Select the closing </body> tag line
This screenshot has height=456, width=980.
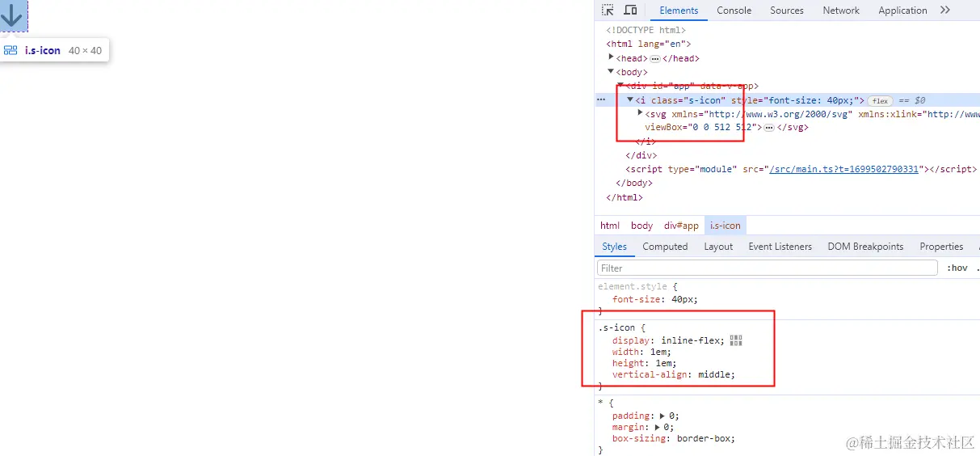634,183
